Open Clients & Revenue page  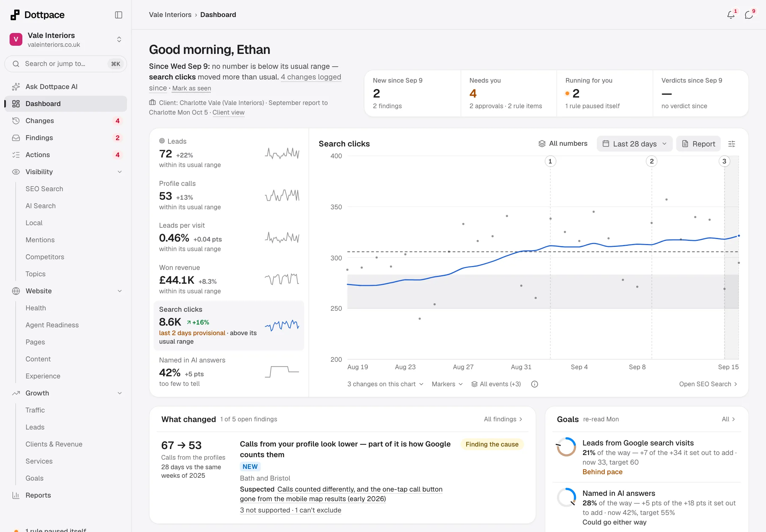54,444
